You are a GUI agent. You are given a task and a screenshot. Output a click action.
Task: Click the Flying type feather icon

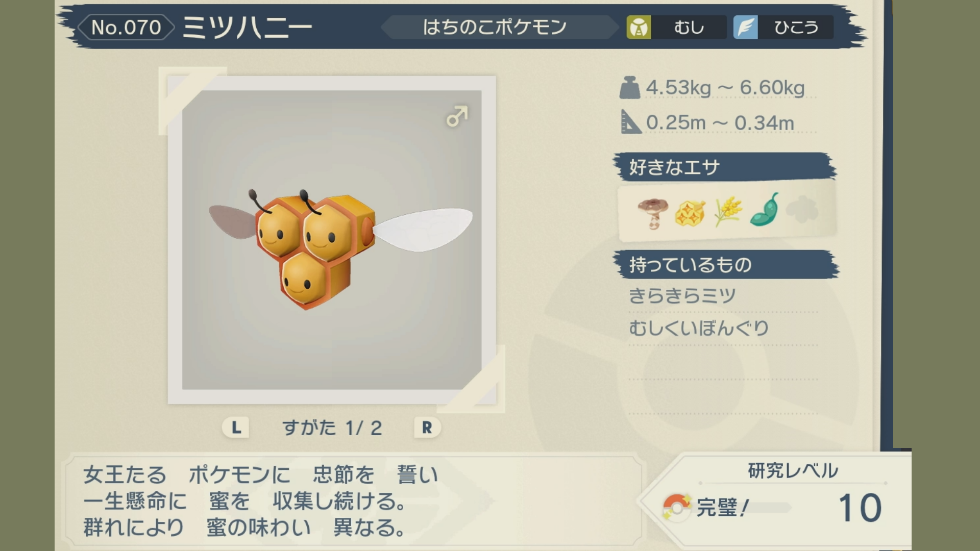tap(746, 27)
